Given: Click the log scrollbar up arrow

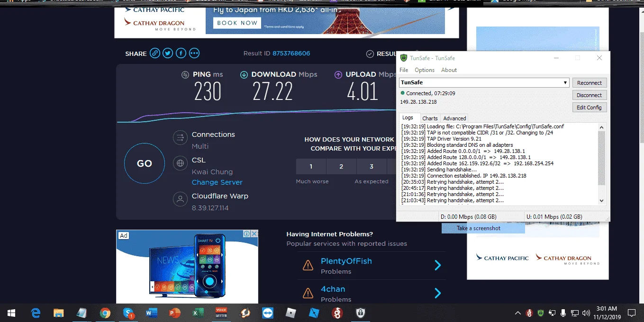Looking at the screenshot, I should 602,127.
